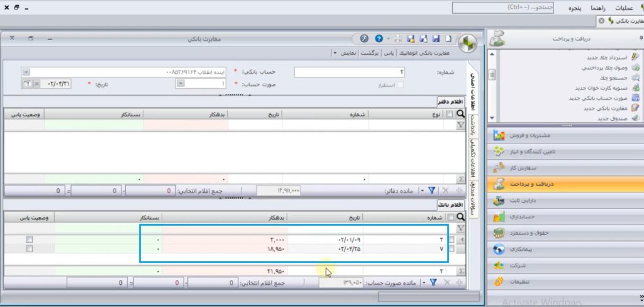Image resolution: width=644 pixels, height=307 pixels.
Task: Click the green Sepidar logo orb
Action: tap(467, 43)
